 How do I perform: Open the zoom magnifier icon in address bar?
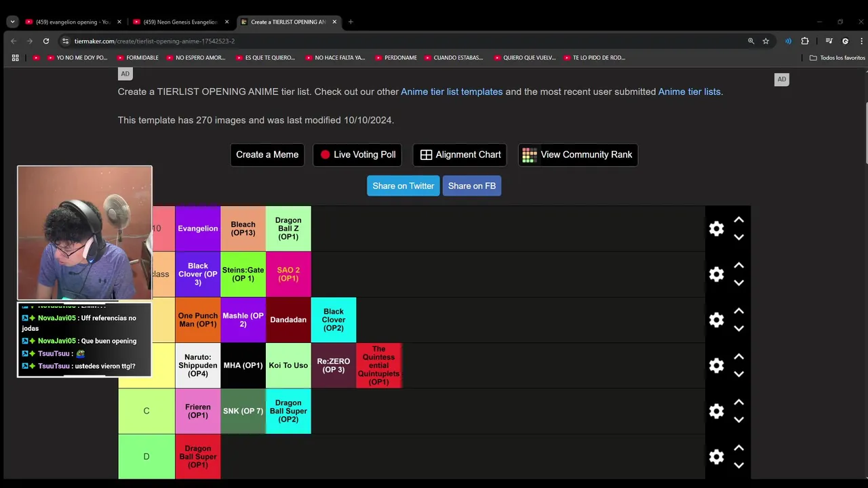pos(751,41)
